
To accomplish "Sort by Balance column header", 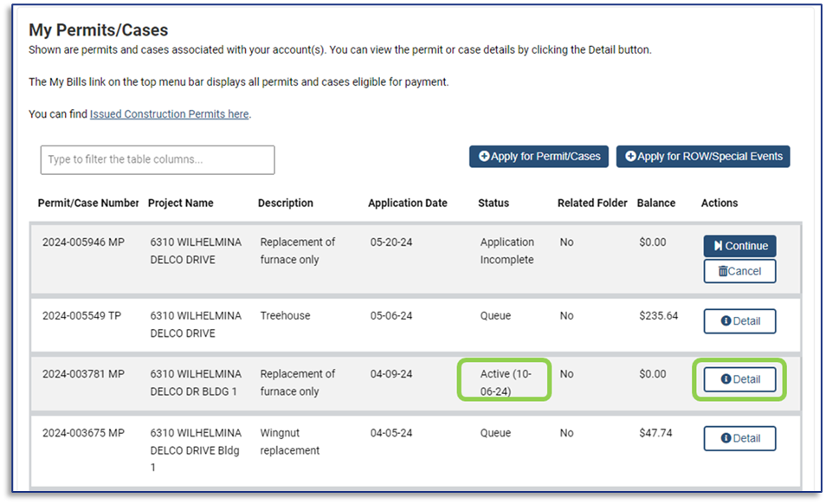I will [655, 204].
